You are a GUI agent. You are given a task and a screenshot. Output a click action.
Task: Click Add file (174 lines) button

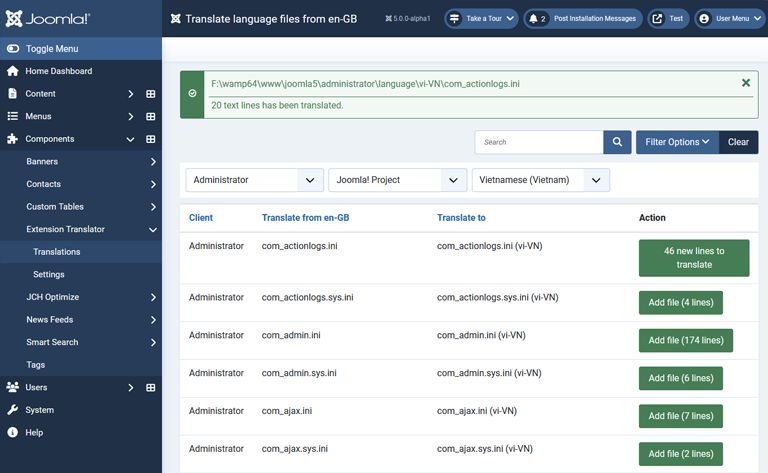[686, 340]
